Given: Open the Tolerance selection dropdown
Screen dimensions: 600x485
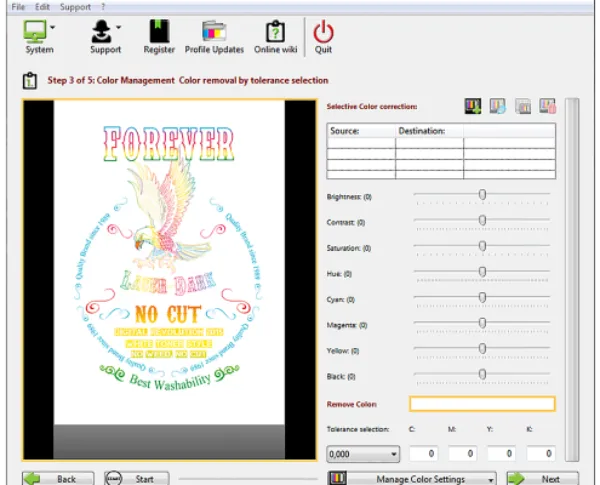Looking at the screenshot, I should pos(363,454).
